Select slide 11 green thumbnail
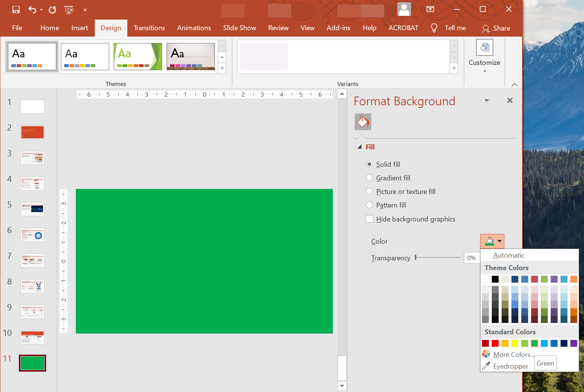The image size is (584, 392). tap(32, 363)
